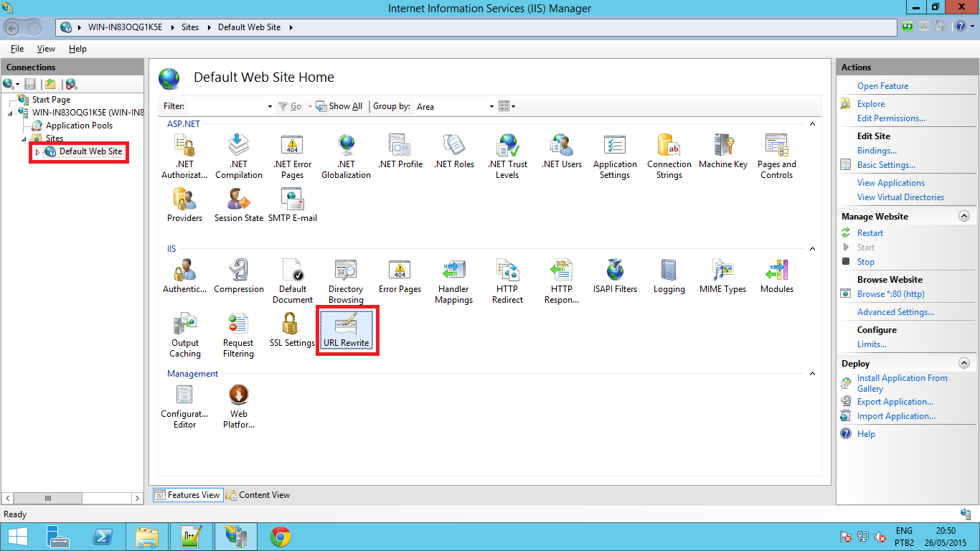Open Compression feature
This screenshot has width=980, height=551.
tap(238, 275)
